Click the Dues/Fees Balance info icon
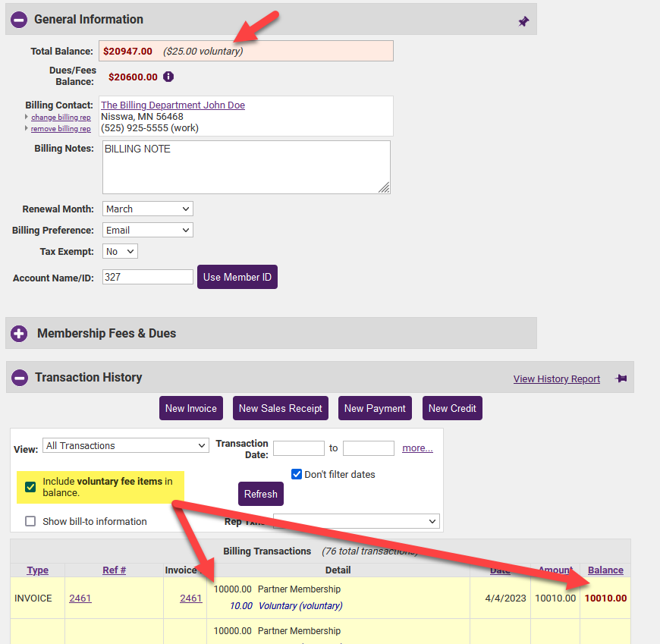This screenshot has height=644, width=660. tap(168, 77)
